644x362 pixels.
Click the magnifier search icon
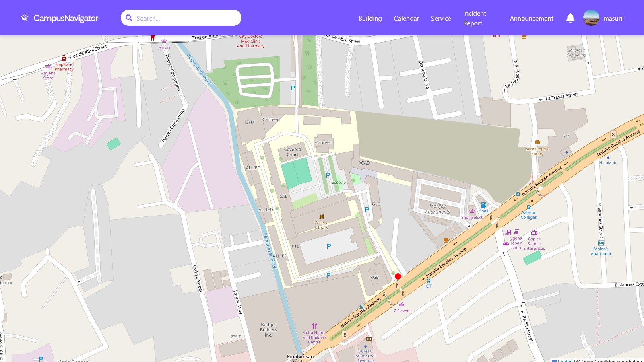(129, 18)
